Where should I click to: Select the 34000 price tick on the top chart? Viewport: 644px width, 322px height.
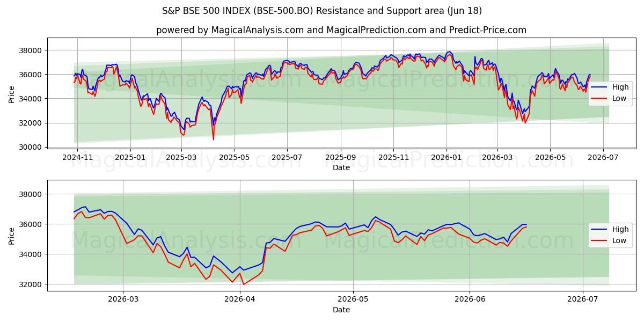31,99
